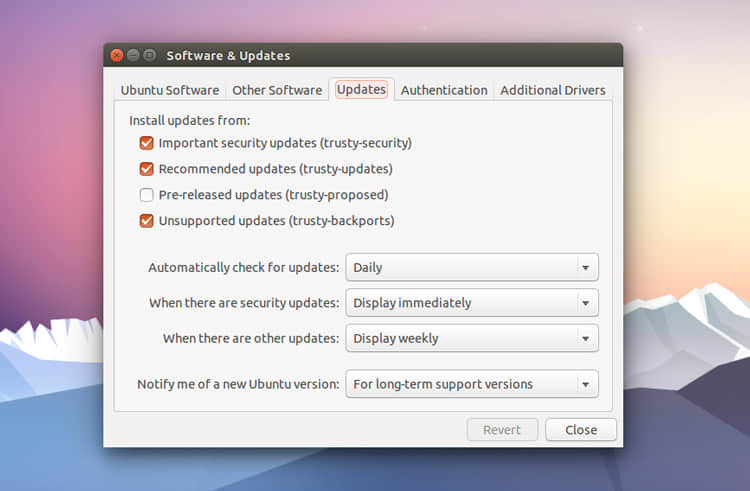Open the Automatically check for updates dropdown

[x=471, y=267]
